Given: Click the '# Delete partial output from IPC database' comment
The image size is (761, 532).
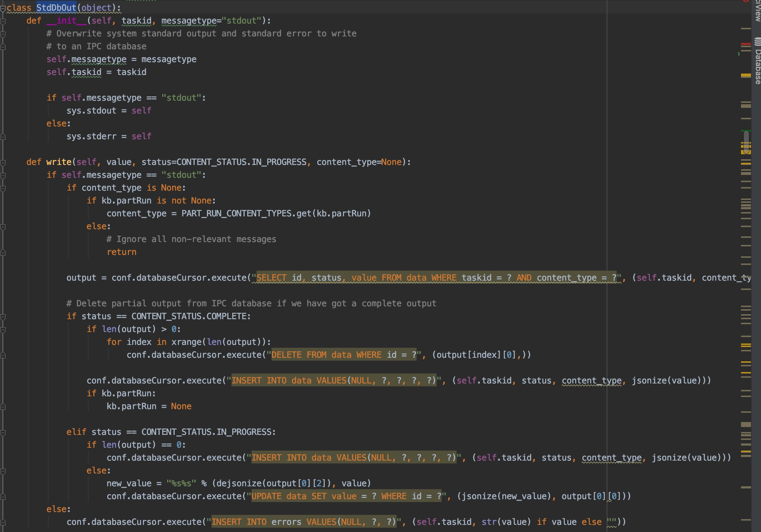Looking at the screenshot, I should click(251, 303).
